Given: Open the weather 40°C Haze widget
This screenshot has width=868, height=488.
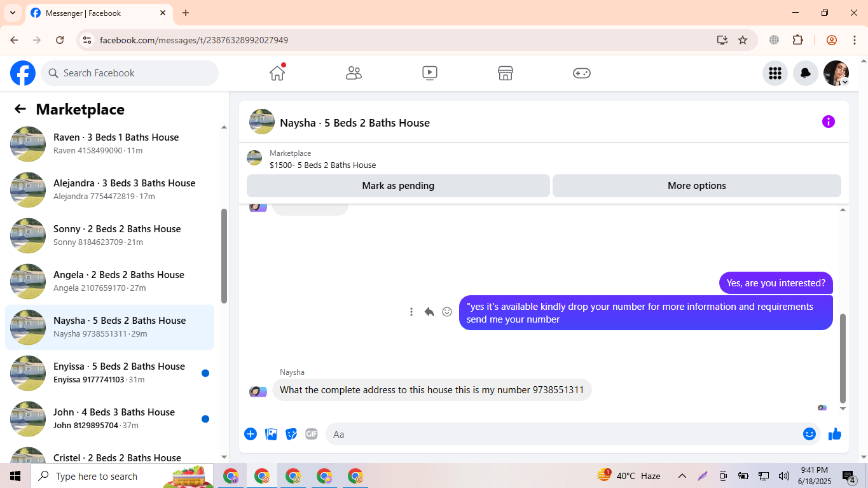Looking at the screenshot, I should point(628,476).
